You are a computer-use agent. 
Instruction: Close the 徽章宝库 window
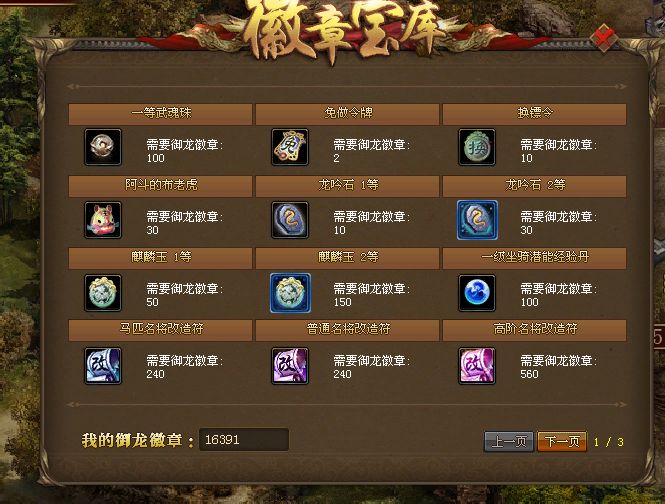click(x=604, y=39)
